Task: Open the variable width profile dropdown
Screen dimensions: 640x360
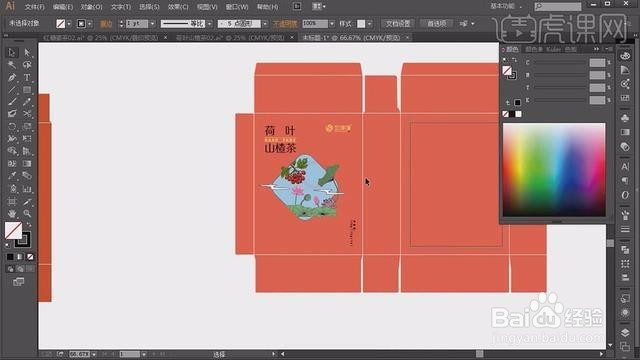Action: pos(209,24)
